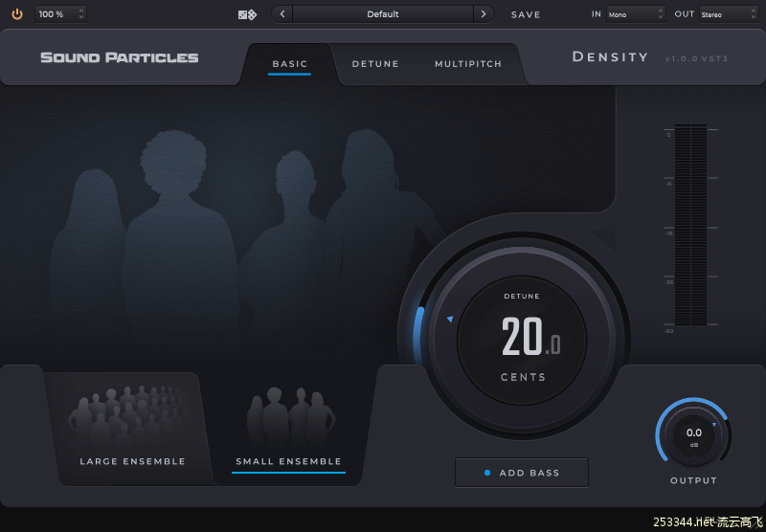
Task: Click the v1.0.0 VST3 version text
Action: pos(696,58)
